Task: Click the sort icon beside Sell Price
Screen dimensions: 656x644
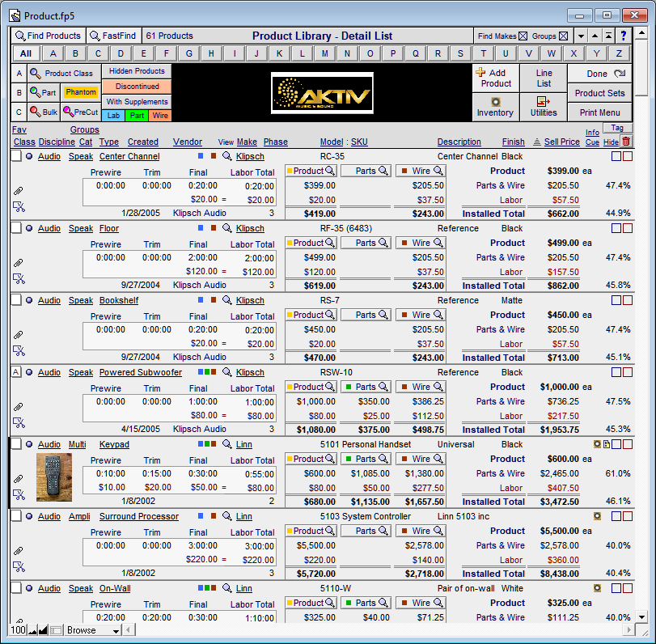Action: click(537, 142)
